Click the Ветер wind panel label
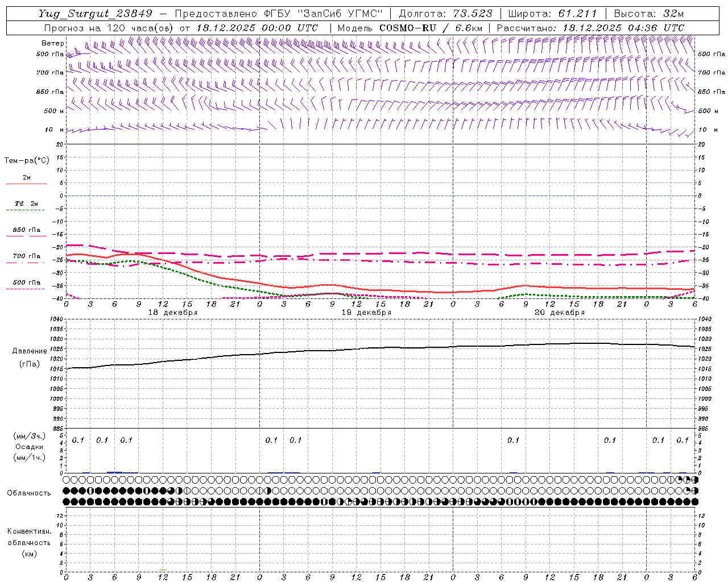Screen dimensions: 728x582 (x=52, y=43)
